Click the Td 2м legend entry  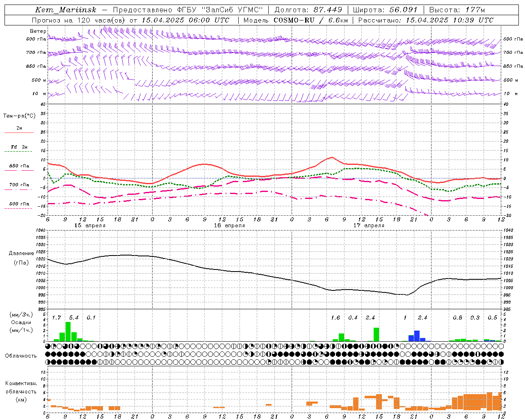pyautogui.click(x=19, y=147)
